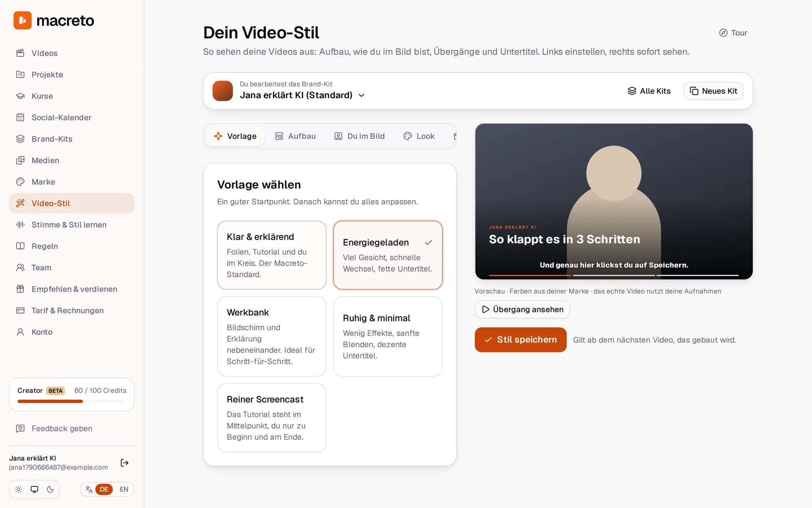Click the BETA badge

pos(55,391)
